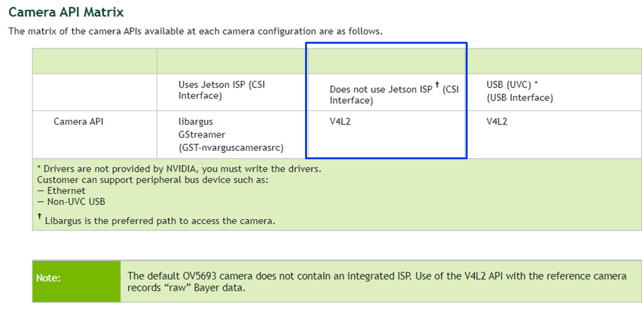Click the intro sentence about camera APIs matrix

pyautogui.click(x=195, y=31)
